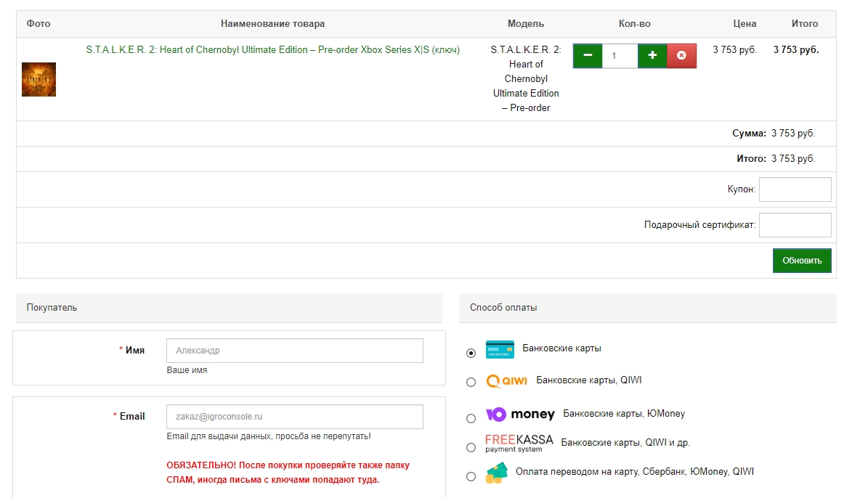Select Банковские карты payment radio button
The height and width of the screenshot is (498, 868).
tap(471, 353)
